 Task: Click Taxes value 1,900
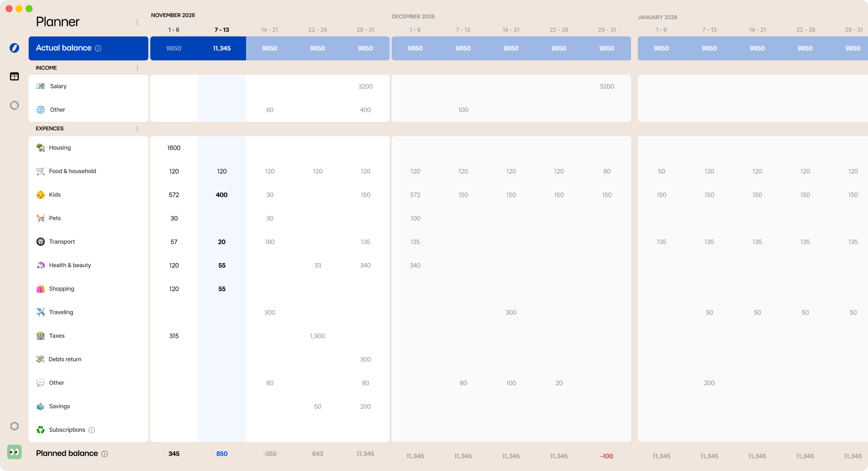coord(318,336)
